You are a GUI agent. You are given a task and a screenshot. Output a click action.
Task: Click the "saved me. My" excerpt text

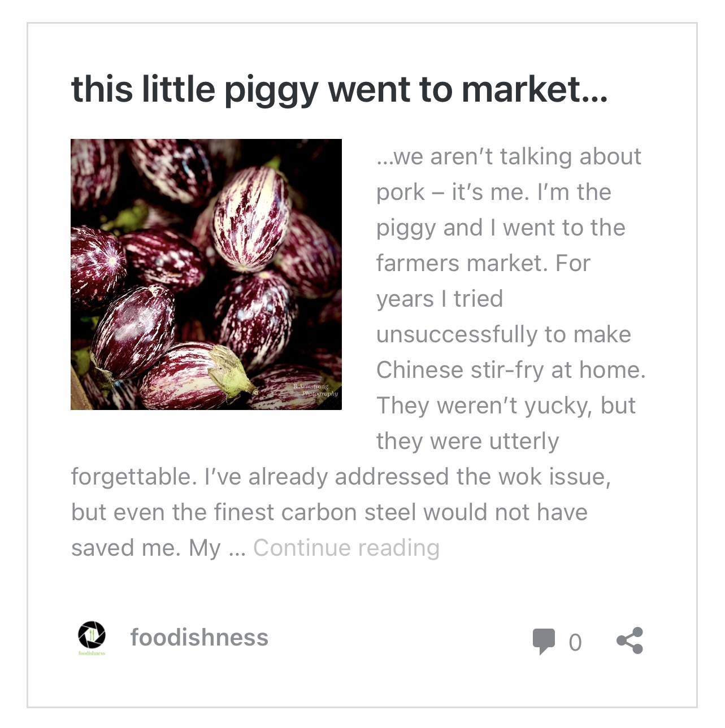coord(145,548)
